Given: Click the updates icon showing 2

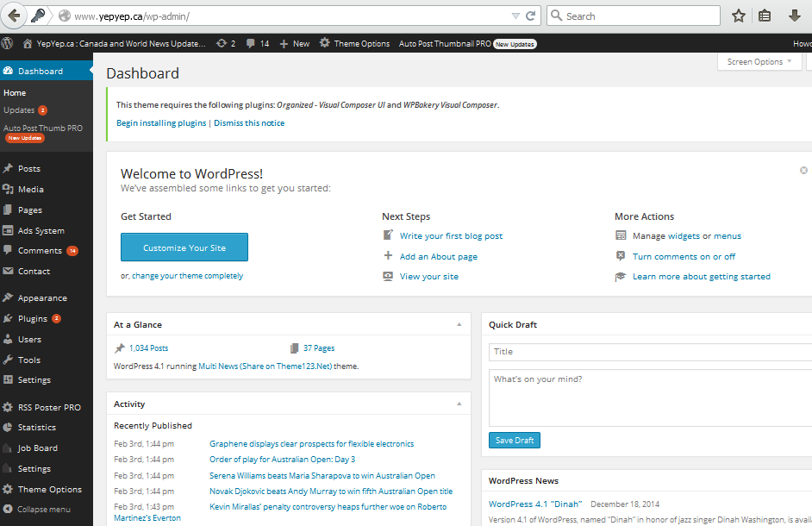Looking at the screenshot, I should point(226,43).
